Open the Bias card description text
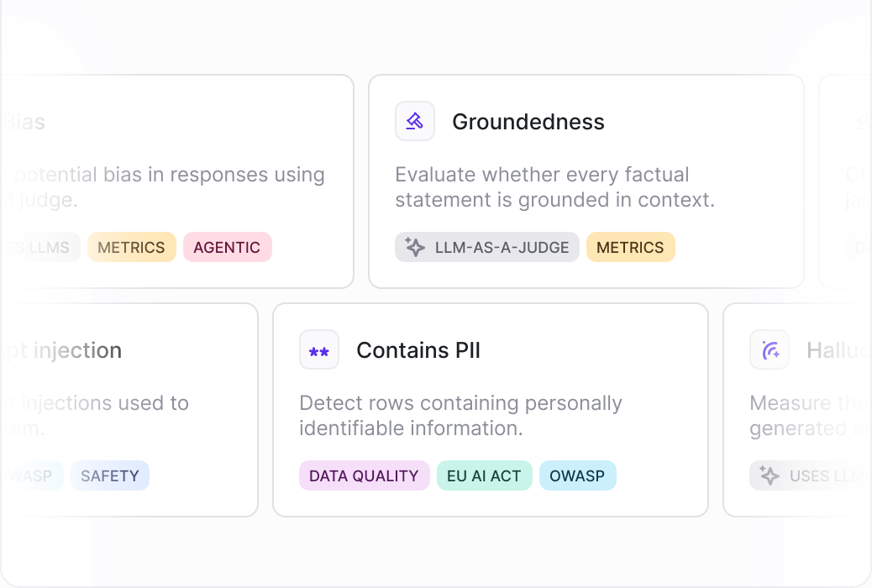 [162, 187]
